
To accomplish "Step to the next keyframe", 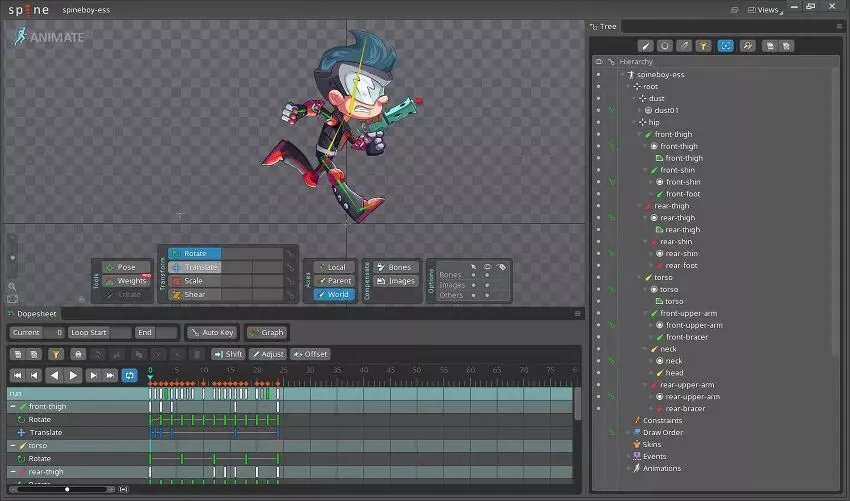I will tap(93, 375).
